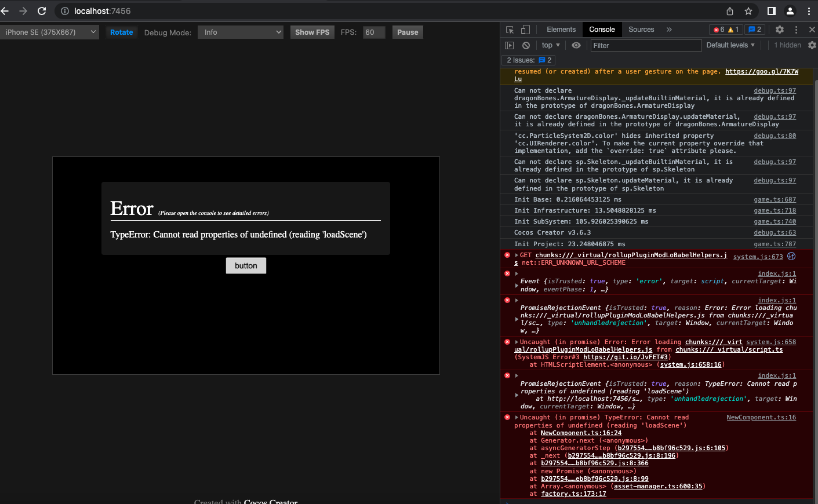818x504 pixels.
Task: Open the iPhone SE device dropdown
Action: tap(50, 32)
